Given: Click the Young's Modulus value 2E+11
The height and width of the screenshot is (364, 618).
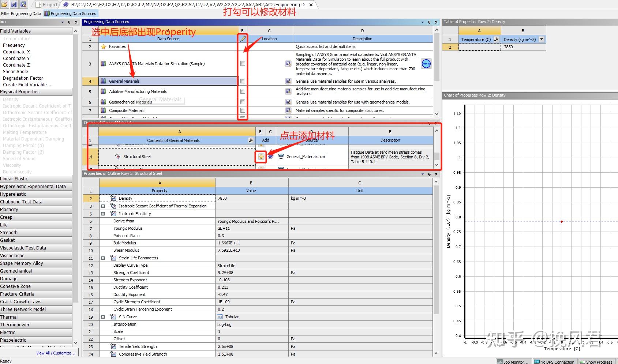Looking at the screenshot, I should pos(252,228).
